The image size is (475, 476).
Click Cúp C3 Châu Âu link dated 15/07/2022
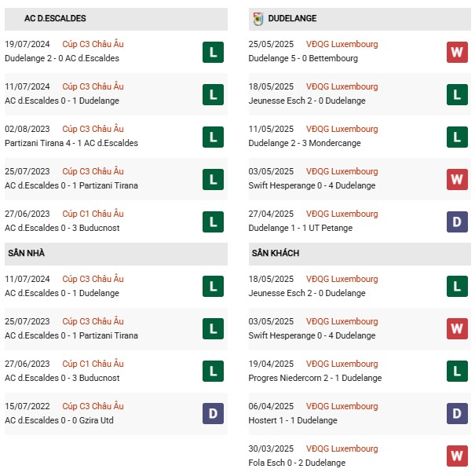pyautogui.click(x=92, y=406)
